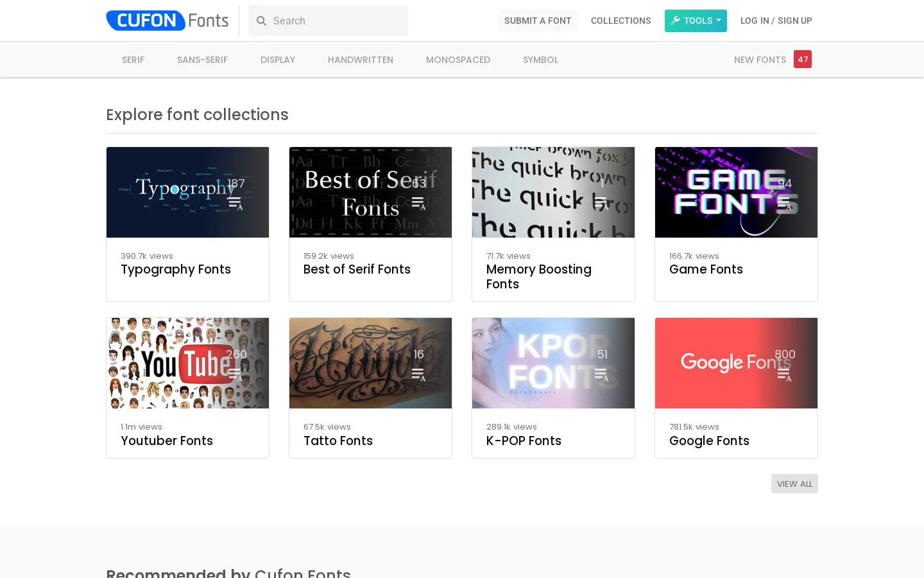Select the Handwritten category tab
Screen dimensions: 924x578
[x=361, y=60]
